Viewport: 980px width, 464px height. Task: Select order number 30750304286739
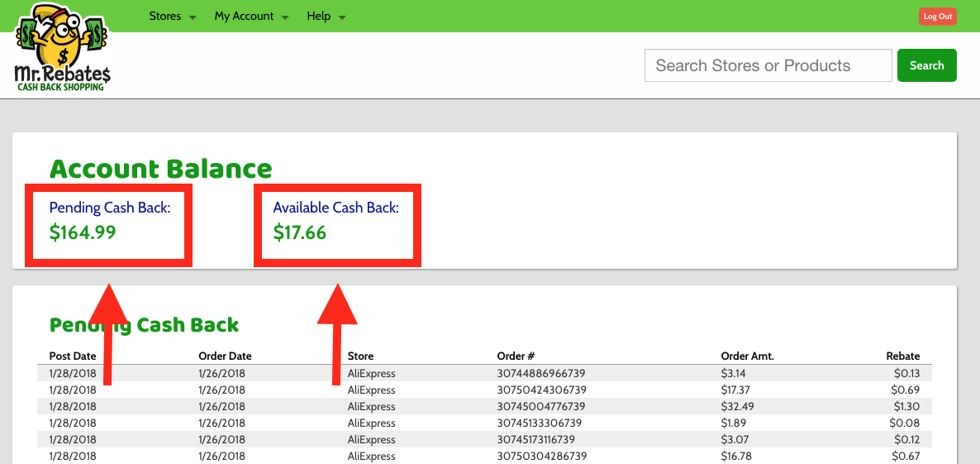coord(541,457)
